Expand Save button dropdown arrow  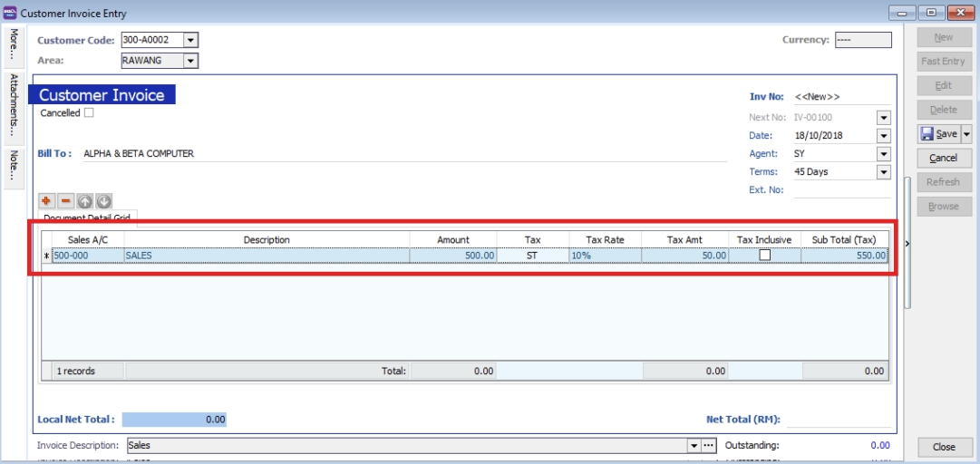[966, 133]
